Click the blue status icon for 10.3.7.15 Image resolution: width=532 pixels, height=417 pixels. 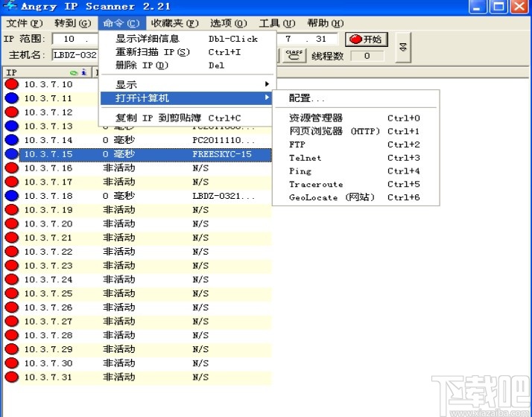12,154
